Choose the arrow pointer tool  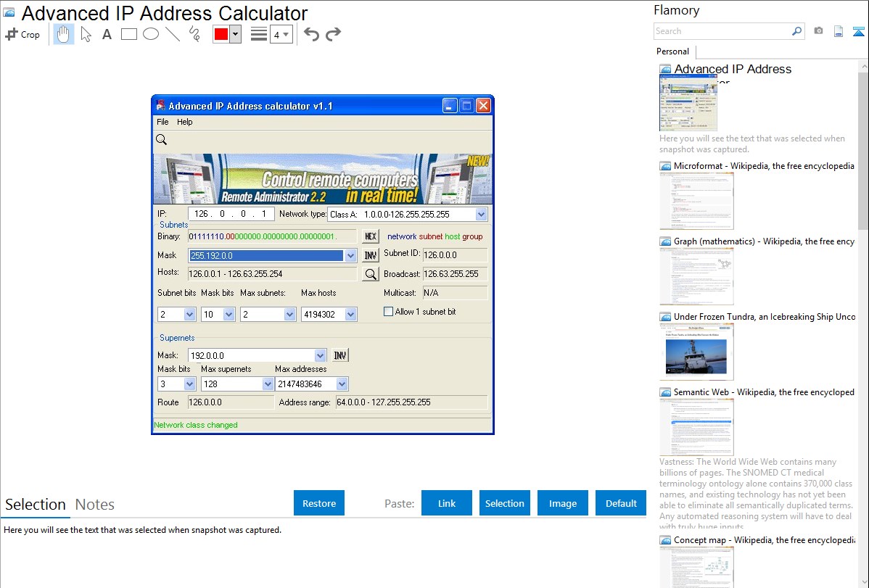click(86, 34)
